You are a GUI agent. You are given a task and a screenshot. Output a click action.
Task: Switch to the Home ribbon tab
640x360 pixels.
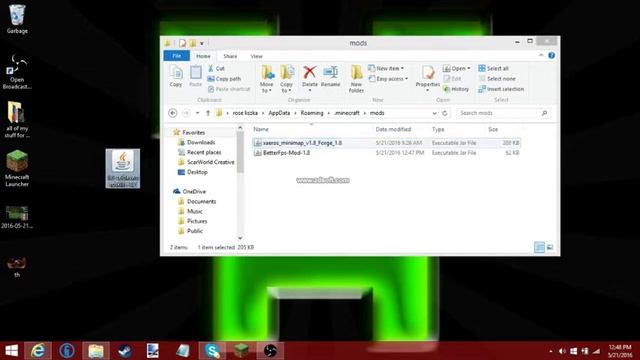tap(203, 56)
